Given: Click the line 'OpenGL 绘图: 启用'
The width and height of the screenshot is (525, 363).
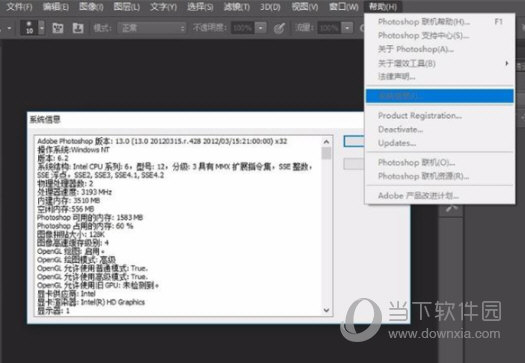Looking at the screenshot, I should tap(71, 251).
